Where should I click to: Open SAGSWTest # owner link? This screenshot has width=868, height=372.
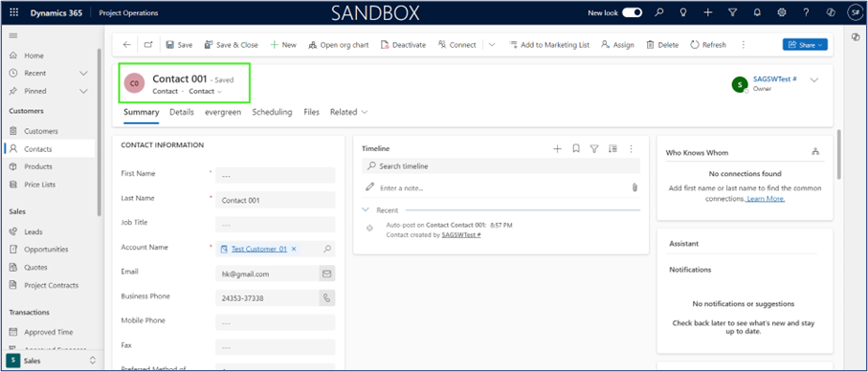tap(775, 79)
